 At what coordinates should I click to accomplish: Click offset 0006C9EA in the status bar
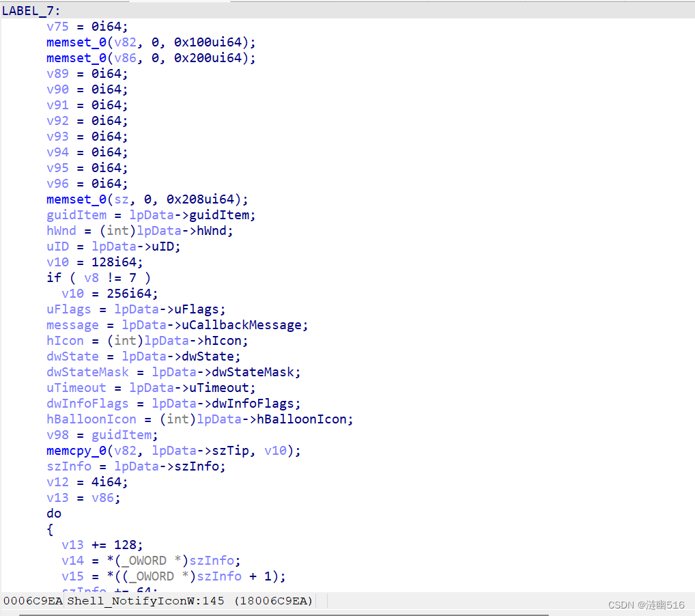(x=33, y=602)
